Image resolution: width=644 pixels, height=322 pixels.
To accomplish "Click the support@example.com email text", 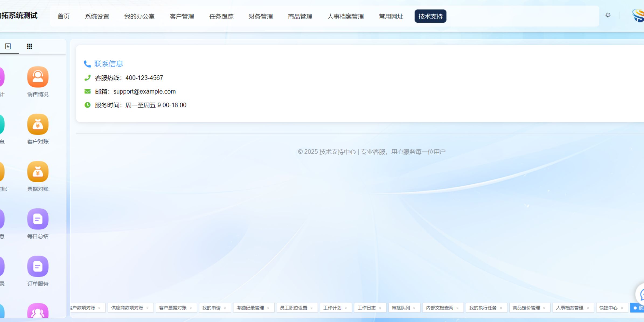I will [x=144, y=92].
